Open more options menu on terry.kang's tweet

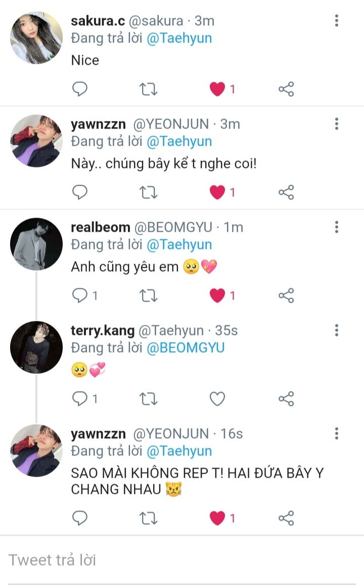pyautogui.click(x=337, y=330)
